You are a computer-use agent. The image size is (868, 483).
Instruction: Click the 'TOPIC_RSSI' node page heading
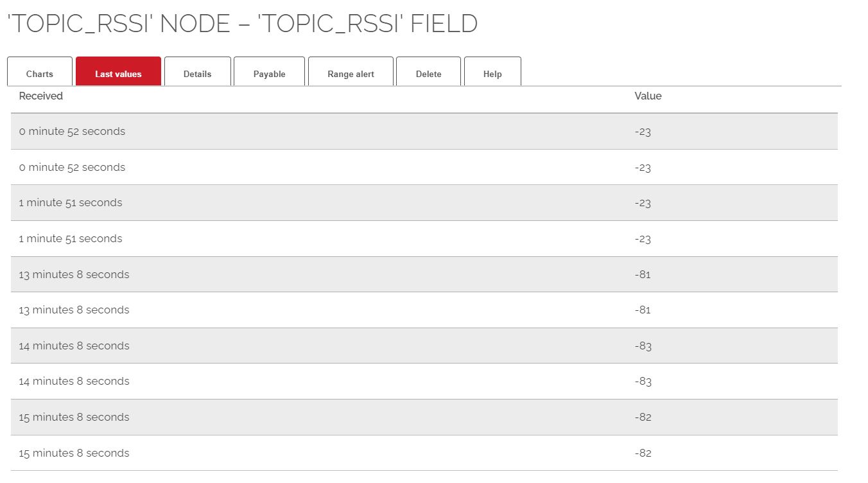click(x=242, y=24)
